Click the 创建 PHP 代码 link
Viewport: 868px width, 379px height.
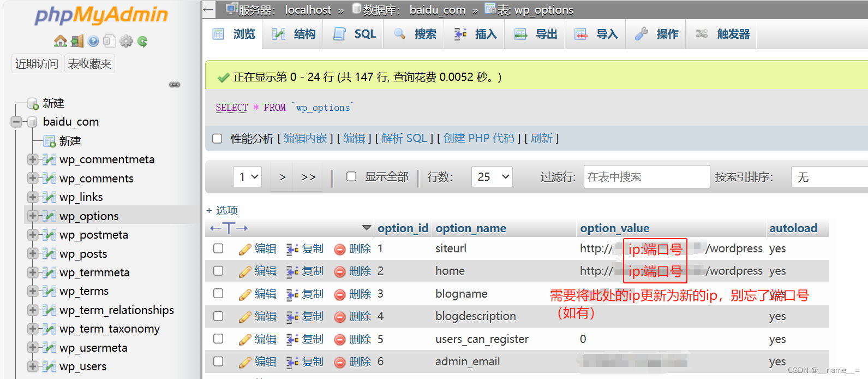click(478, 139)
